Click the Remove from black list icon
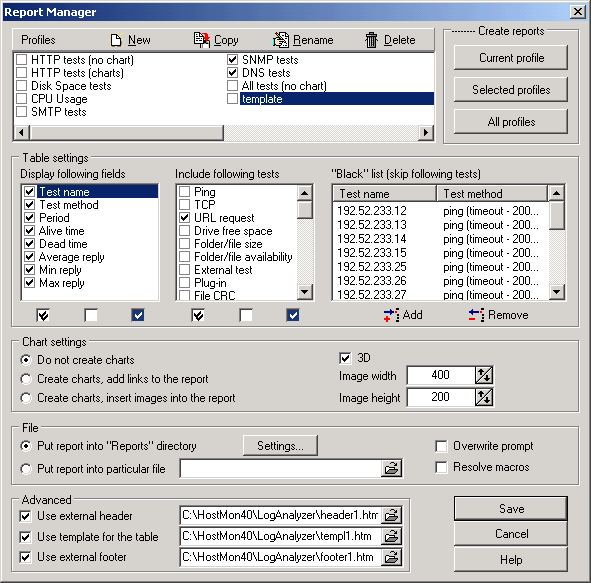Screen dimensions: 591x583 click(x=476, y=315)
